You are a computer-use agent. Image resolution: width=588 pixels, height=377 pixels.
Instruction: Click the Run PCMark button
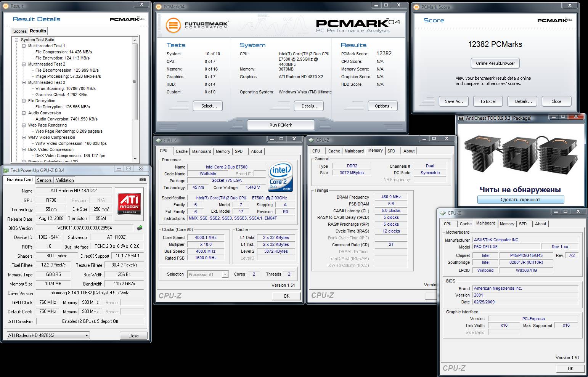[x=281, y=125]
